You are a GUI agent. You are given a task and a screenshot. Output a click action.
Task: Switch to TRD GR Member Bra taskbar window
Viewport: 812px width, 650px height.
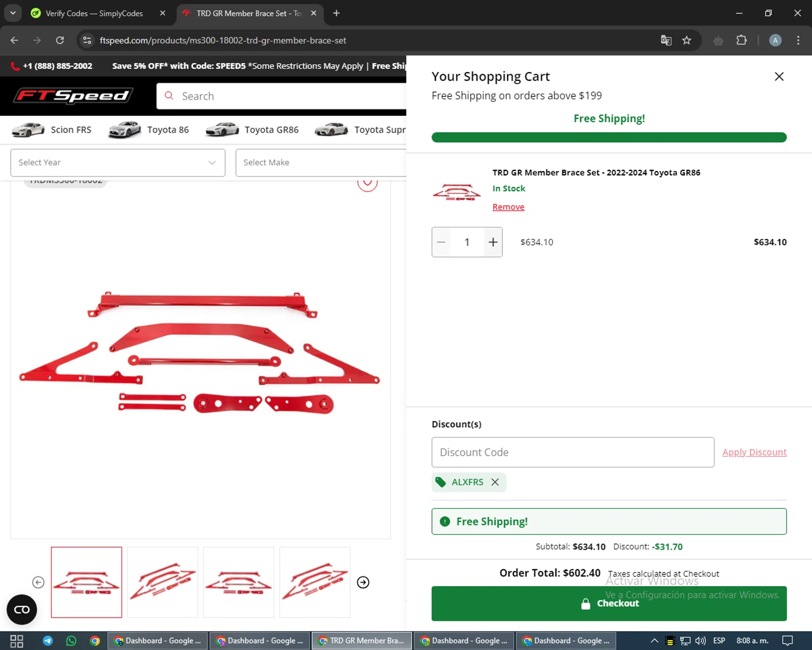click(x=362, y=641)
